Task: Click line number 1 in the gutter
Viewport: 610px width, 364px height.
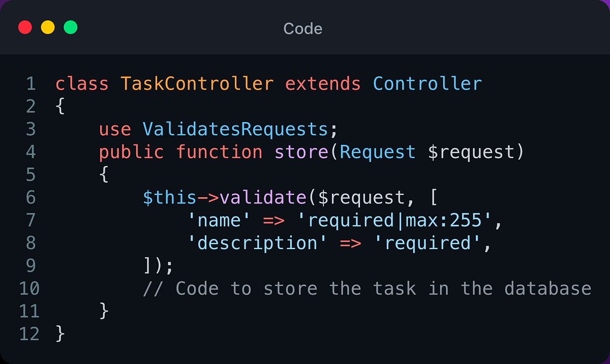Action: pyautogui.click(x=32, y=83)
